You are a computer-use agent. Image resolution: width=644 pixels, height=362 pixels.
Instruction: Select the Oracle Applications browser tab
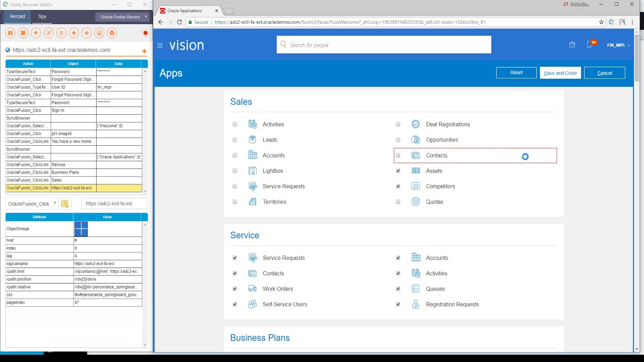click(x=189, y=11)
